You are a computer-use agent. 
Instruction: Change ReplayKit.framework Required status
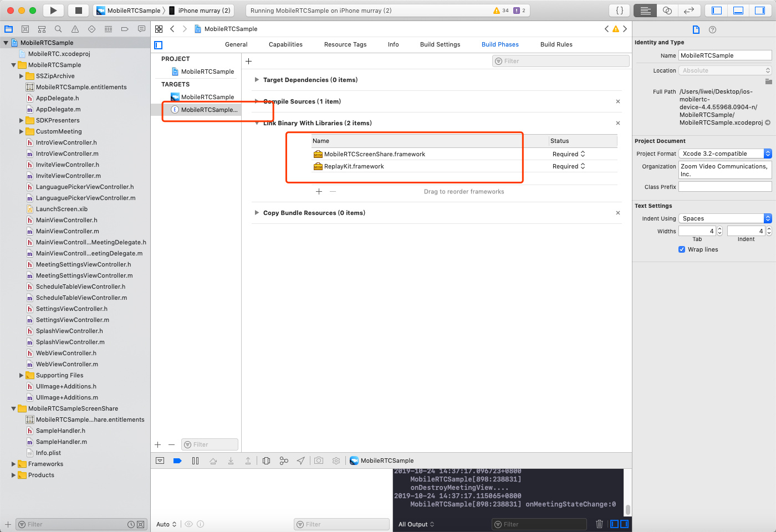click(569, 166)
